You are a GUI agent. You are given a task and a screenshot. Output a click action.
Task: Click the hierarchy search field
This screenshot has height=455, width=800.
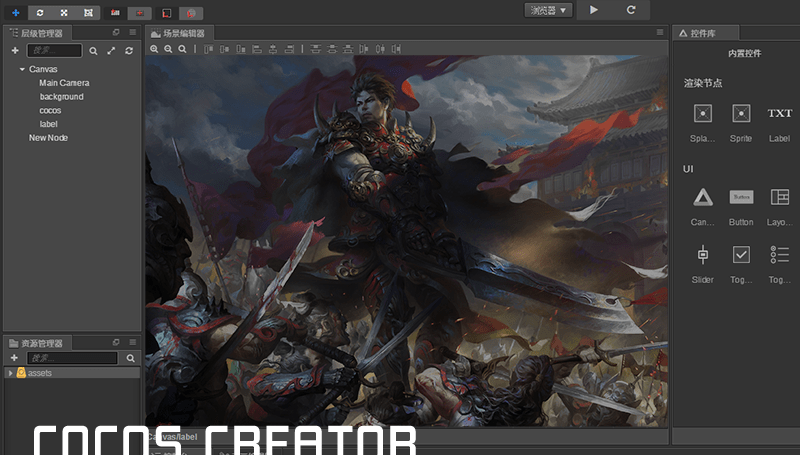[55, 50]
